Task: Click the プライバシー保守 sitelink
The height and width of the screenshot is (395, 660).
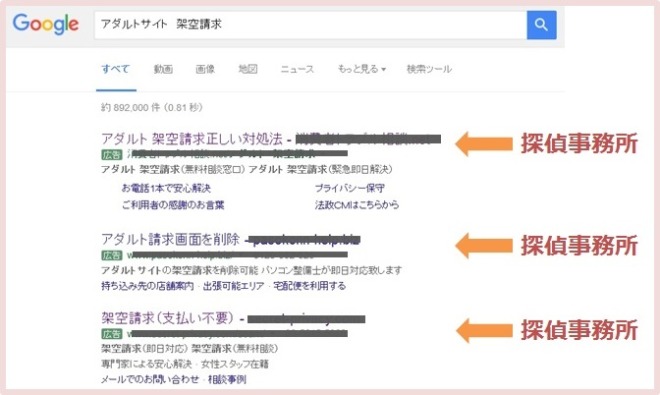Action: [x=350, y=188]
